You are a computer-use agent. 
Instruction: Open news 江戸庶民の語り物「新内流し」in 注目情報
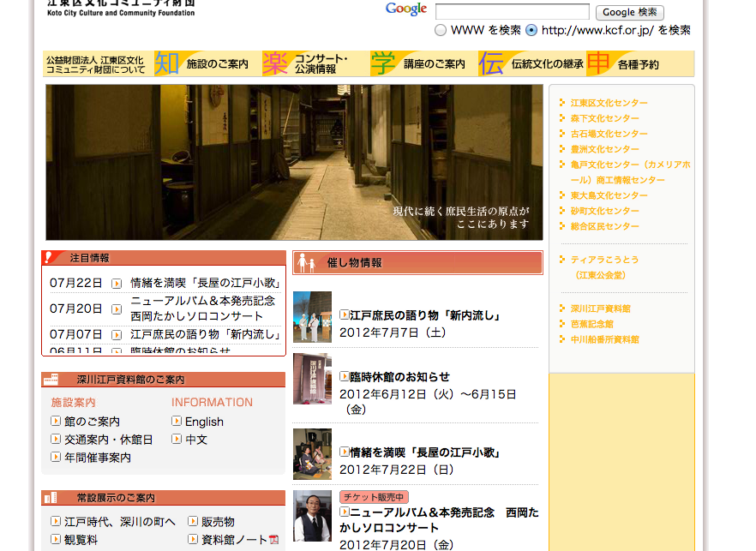(x=206, y=334)
